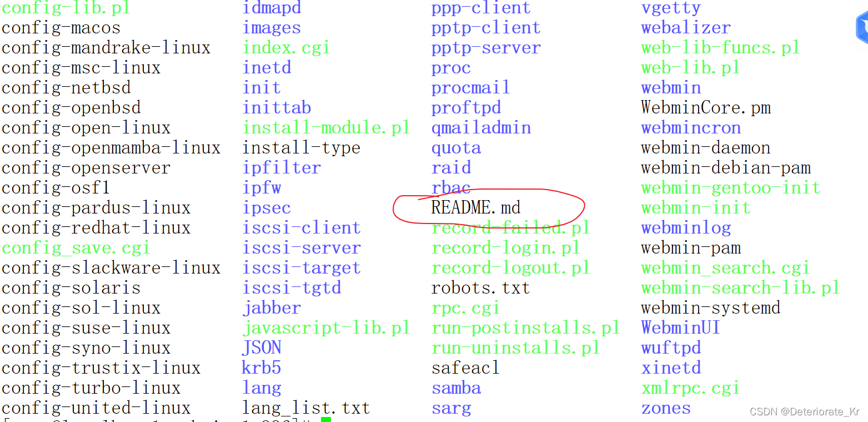Click the images directory name

click(272, 28)
